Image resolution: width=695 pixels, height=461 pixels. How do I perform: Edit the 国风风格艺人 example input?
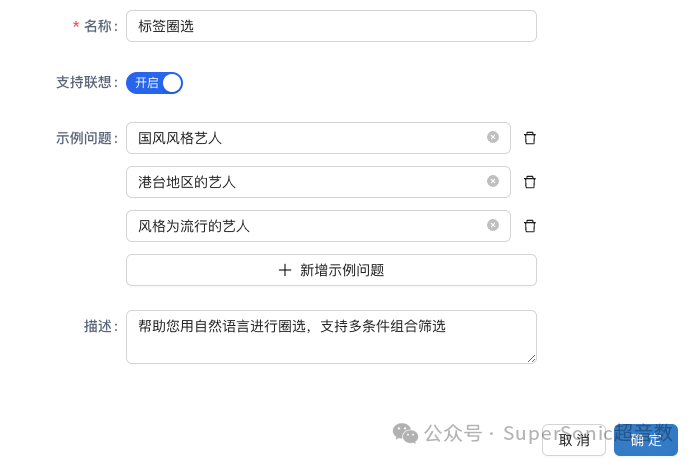tap(310, 138)
